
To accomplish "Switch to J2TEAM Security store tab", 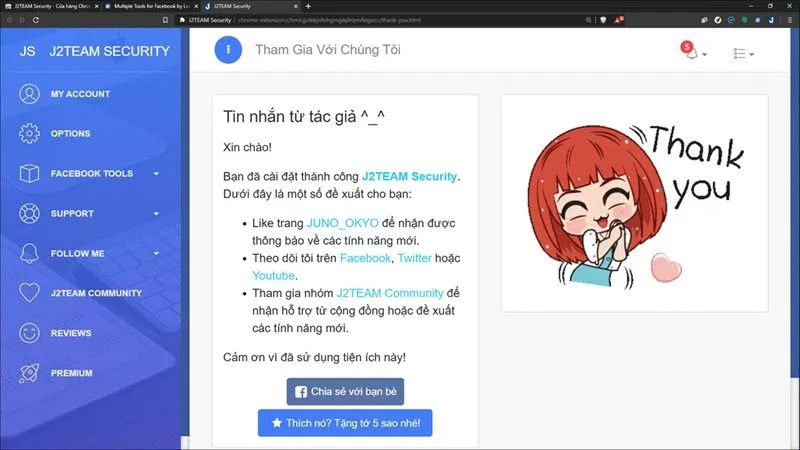I will coord(50,6).
